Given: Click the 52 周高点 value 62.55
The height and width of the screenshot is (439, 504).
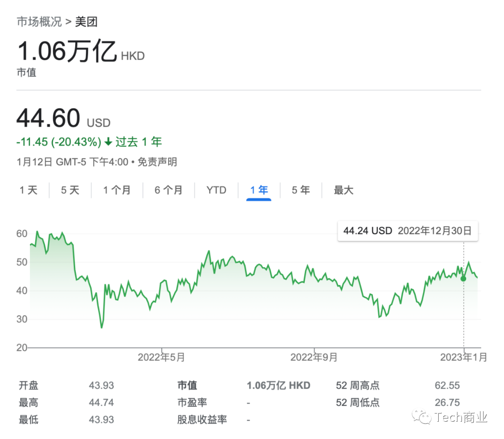Looking at the screenshot, I should click(447, 386).
